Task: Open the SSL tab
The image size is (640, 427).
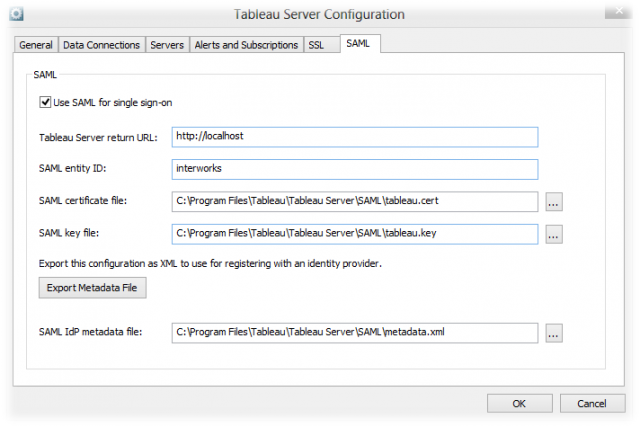Action: point(322,45)
